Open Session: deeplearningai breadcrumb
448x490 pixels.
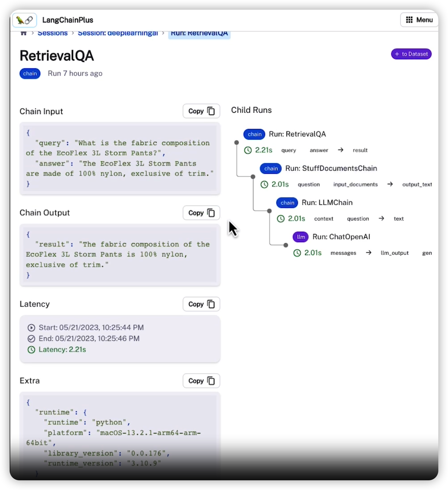(118, 33)
